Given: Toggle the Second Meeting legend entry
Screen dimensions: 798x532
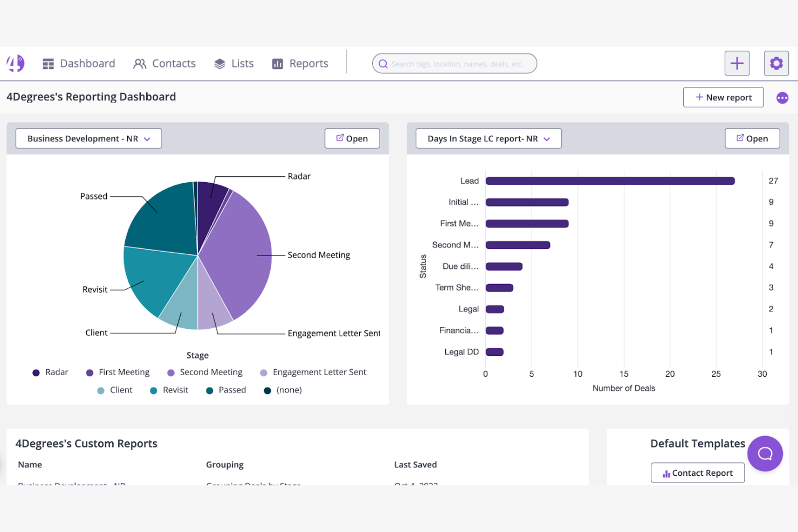Looking at the screenshot, I should pos(211,372).
